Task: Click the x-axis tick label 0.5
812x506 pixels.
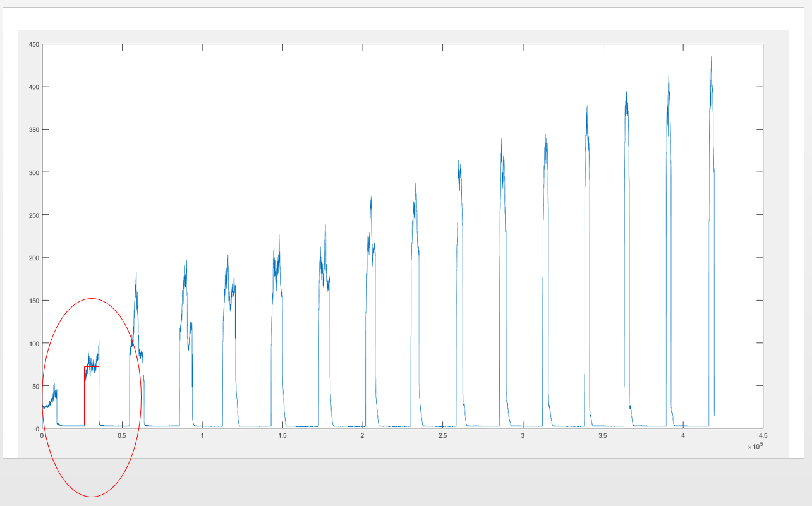Action: [x=122, y=437]
